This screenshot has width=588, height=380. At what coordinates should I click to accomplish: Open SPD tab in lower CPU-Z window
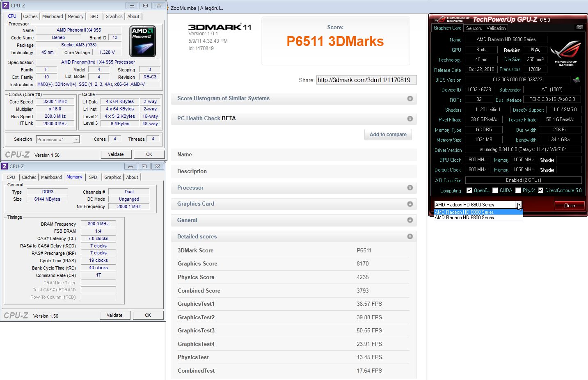[93, 177]
